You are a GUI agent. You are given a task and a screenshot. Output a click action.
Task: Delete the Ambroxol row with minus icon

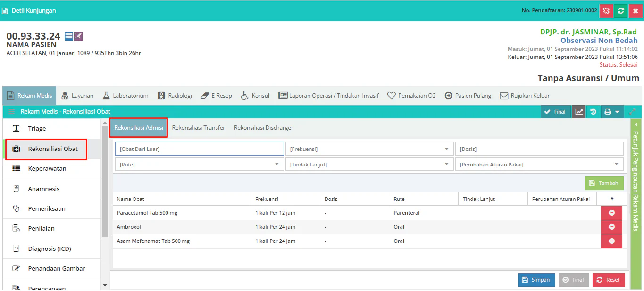(x=611, y=227)
